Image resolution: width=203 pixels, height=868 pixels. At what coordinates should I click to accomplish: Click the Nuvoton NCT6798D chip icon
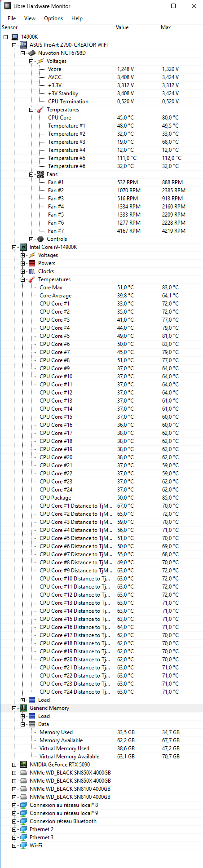click(32, 53)
